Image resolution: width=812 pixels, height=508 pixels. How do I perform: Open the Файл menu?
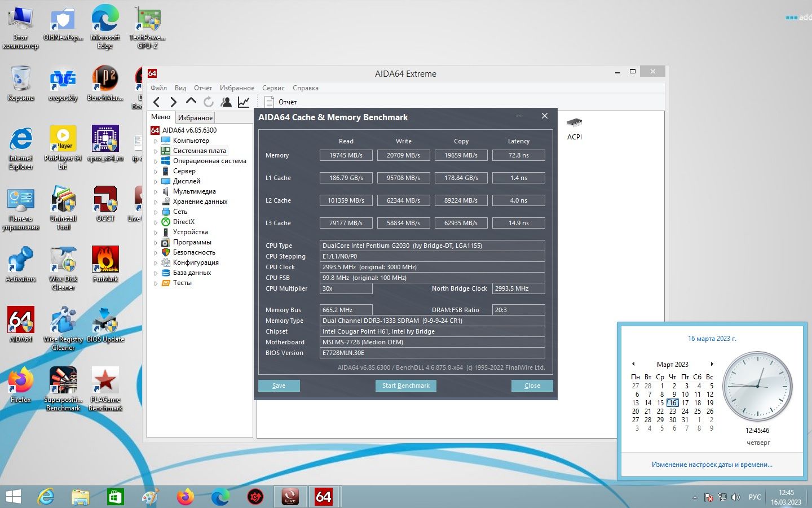[x=158, y=88]
